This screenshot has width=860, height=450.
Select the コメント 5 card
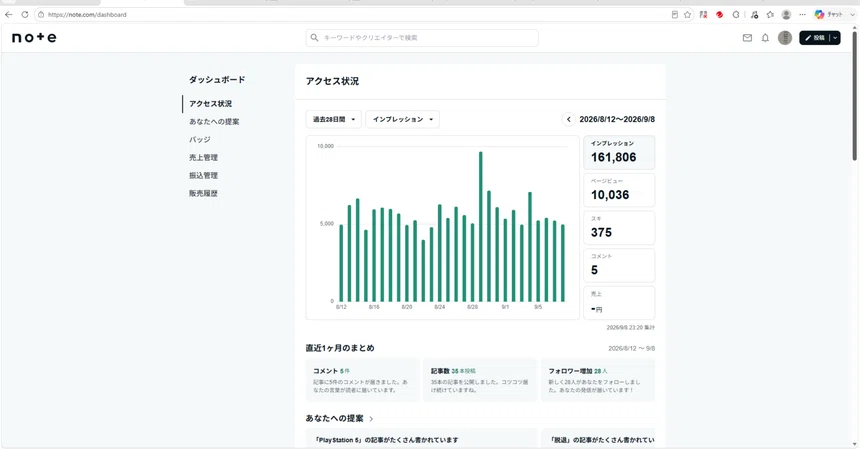(x=619, y=266)
